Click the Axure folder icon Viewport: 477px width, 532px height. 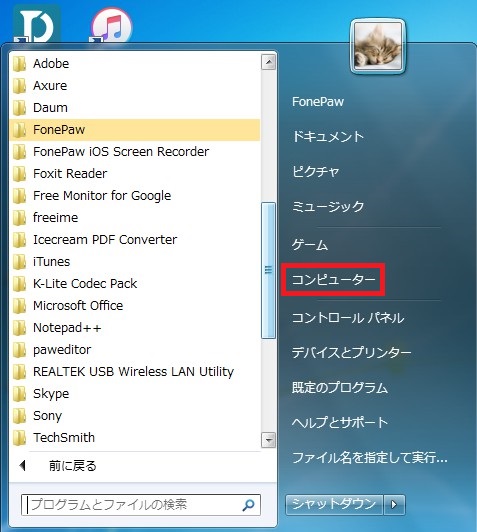pyautogui.click(x=19, y=86)
